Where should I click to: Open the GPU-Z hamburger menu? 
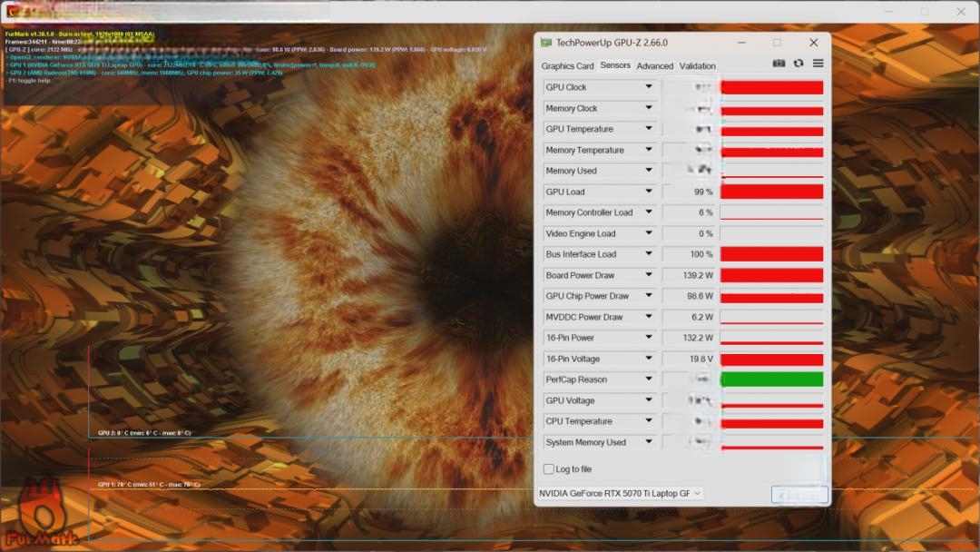818,64
